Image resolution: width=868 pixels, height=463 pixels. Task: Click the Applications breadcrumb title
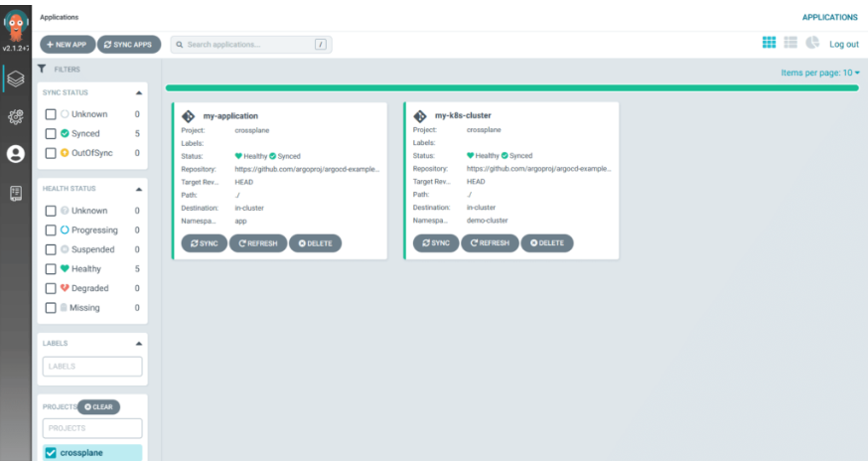click(x=59, y=17)
